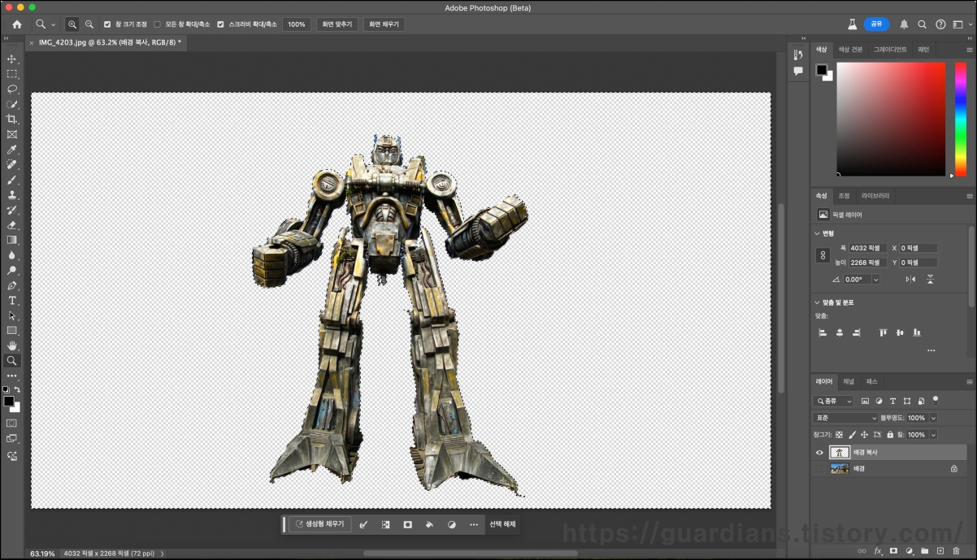977x560 pixels.
Task: Click the 생성형 채우기 button
Action: click(320, 525)
